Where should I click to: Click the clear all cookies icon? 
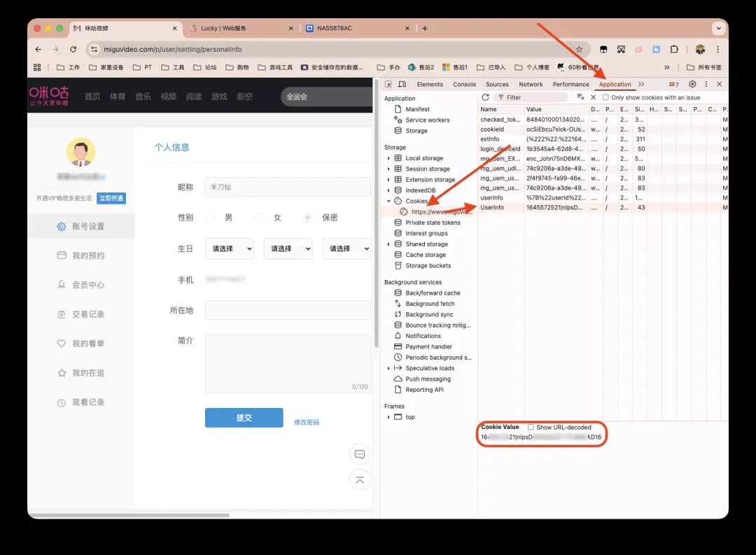pos(580,97)
